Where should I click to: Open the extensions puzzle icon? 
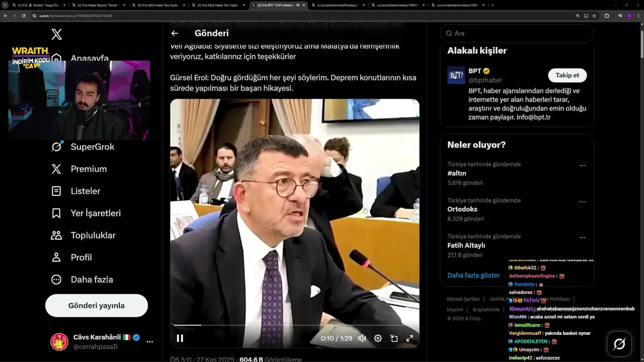(x=607, y=16)
